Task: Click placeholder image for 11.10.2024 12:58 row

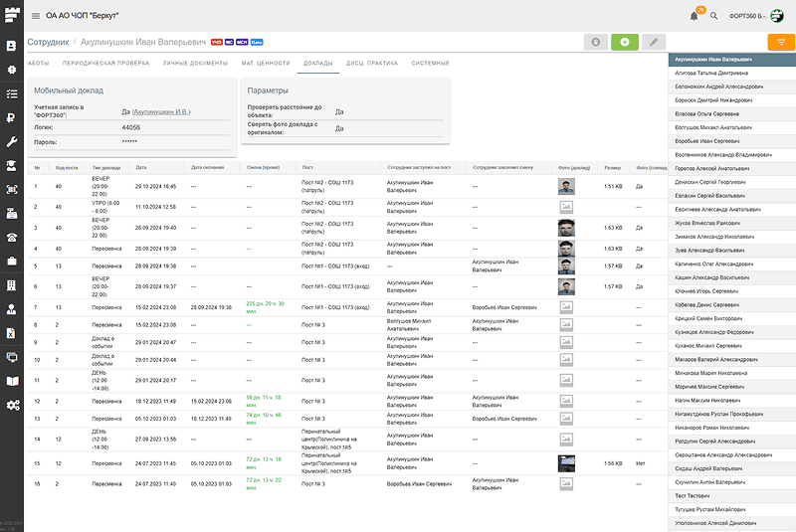Action: coord(566,207)
